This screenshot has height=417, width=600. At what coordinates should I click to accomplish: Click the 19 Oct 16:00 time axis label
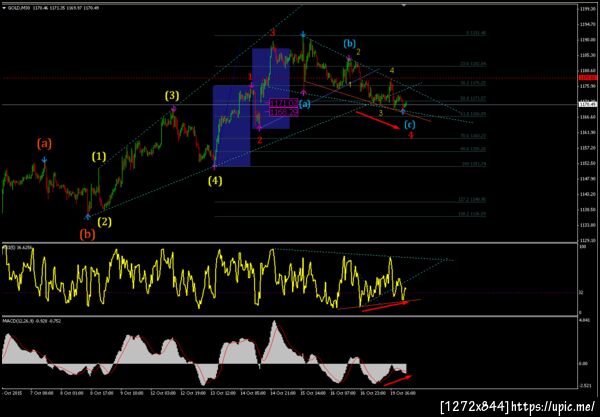point(403,393)
